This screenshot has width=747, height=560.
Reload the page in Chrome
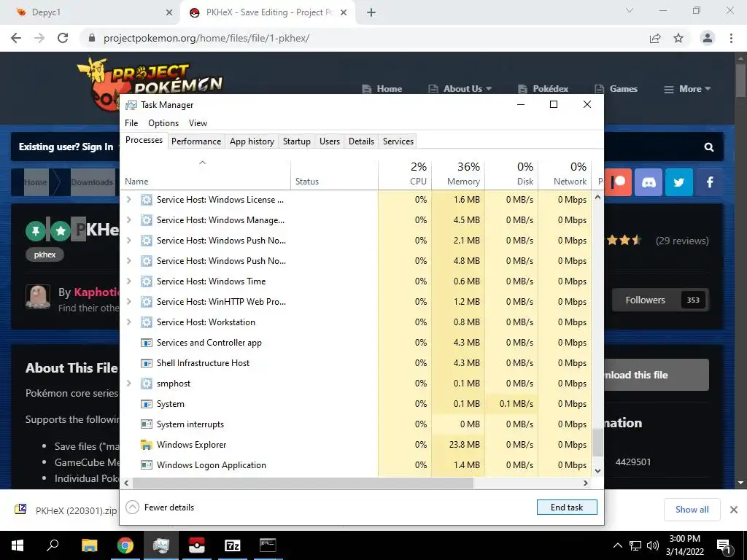click(x=63, y=38)
